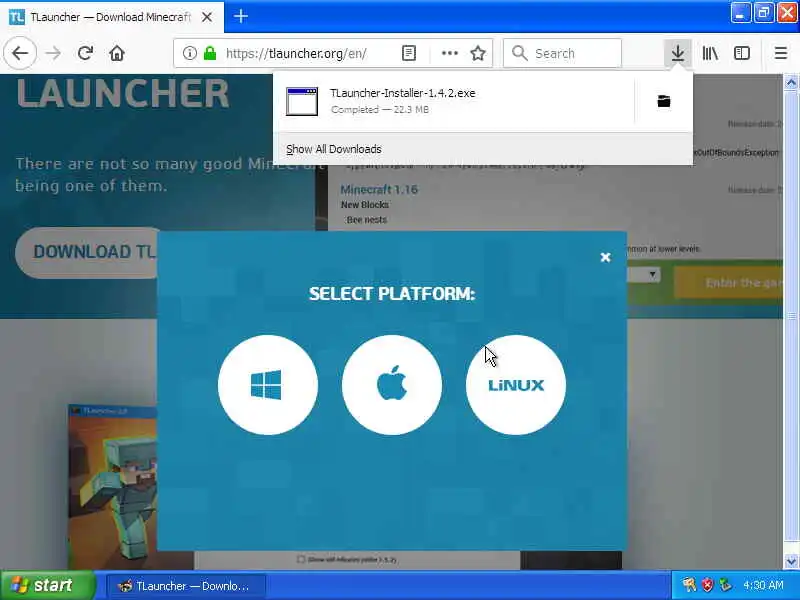Open TLauncher-Installer-1.4.2.exe download entry
The width and height of the screenshot is (800, 600).
tap(454, 101)
